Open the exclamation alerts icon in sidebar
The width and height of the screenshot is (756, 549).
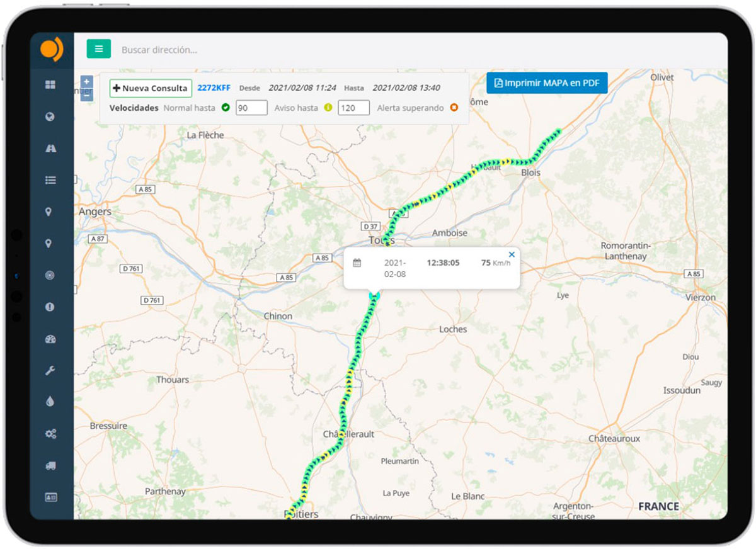tap(50, 307)
